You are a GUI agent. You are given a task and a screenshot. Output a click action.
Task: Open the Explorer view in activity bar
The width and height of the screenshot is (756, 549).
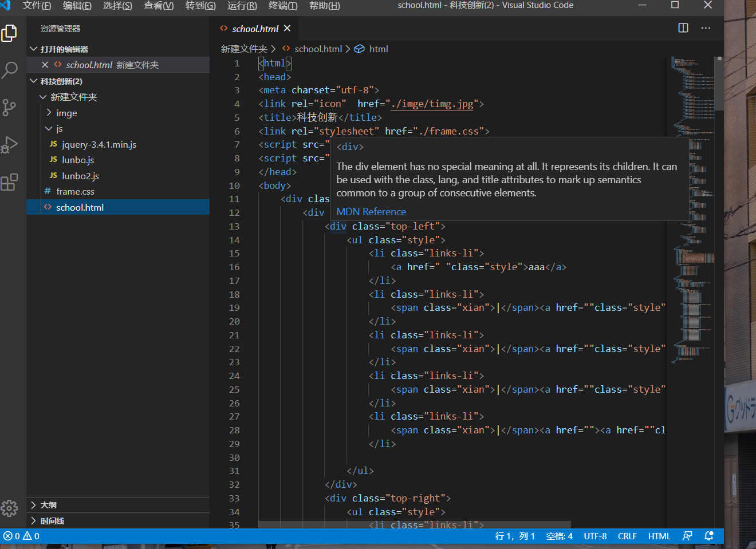[9, 33]
